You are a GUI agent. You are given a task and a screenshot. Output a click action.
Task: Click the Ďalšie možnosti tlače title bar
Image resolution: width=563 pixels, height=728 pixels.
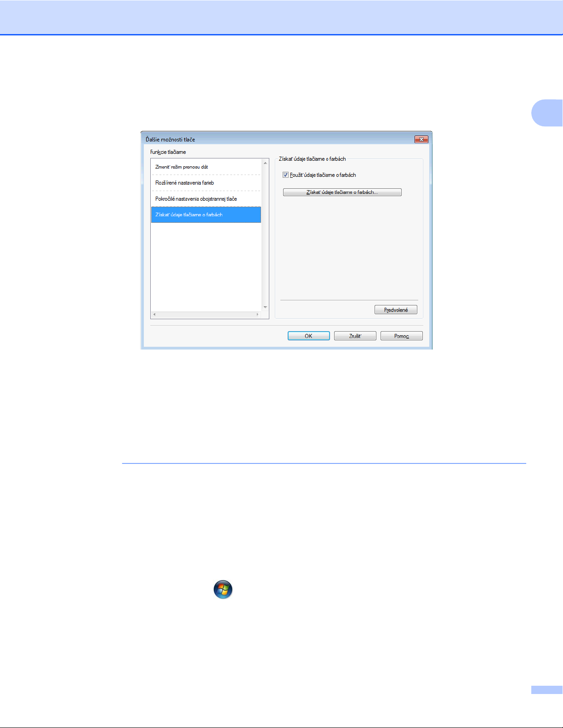click(276, 139)
